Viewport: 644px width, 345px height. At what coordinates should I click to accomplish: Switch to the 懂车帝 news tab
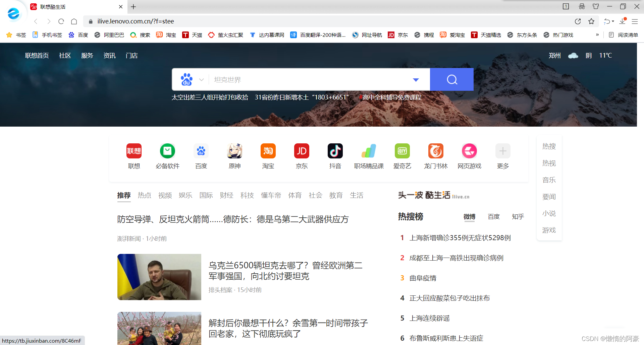pyautogui.click(x=271, y=195)
